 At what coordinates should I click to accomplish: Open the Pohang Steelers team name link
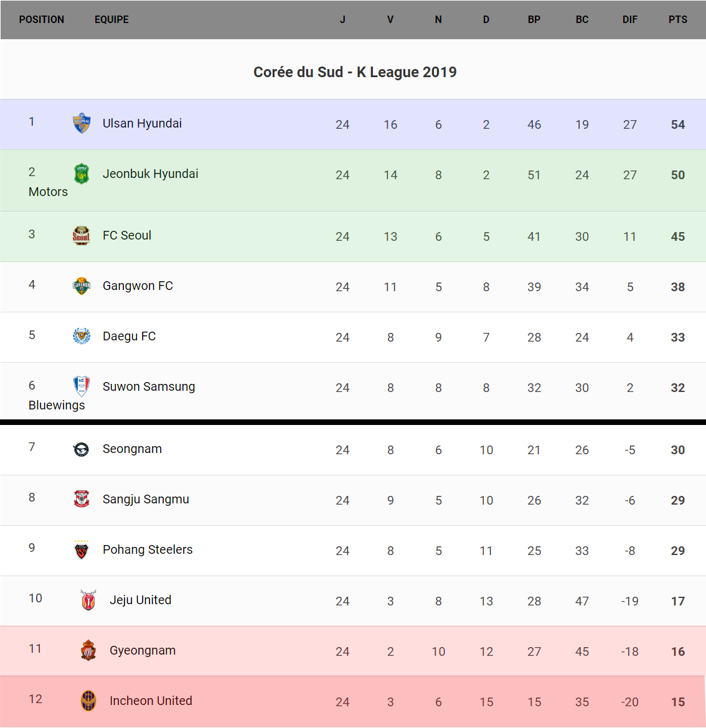point(148,549)
